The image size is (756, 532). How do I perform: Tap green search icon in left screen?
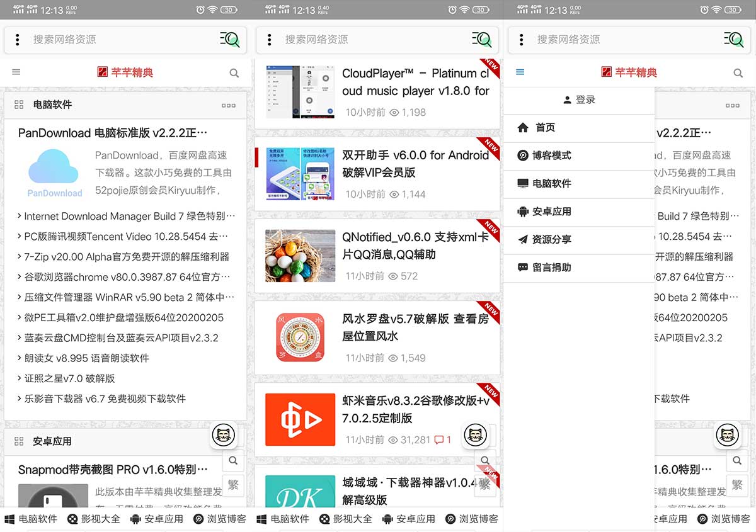[x=230, y=40]
